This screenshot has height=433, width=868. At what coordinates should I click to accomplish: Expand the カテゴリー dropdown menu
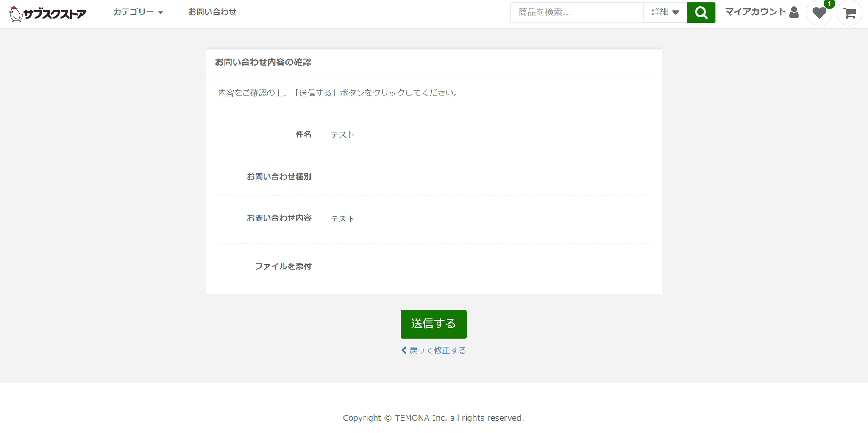pos(138,12)
